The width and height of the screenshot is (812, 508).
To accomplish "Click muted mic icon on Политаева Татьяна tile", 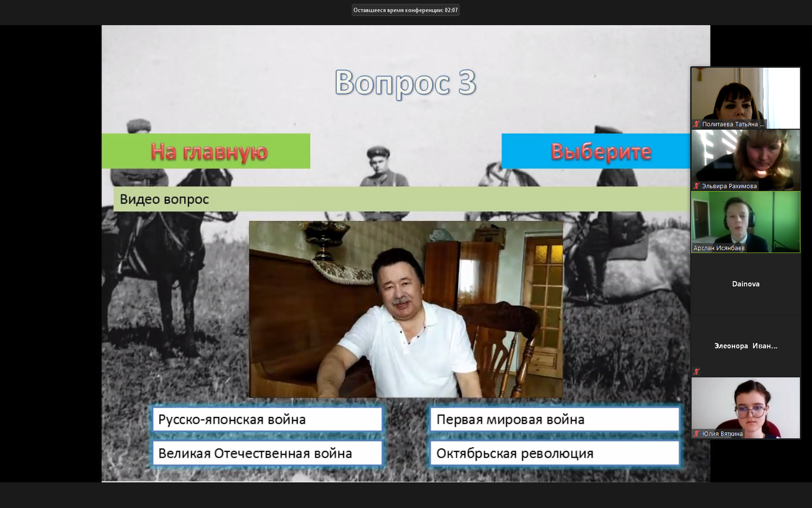I will coord(696,124).
